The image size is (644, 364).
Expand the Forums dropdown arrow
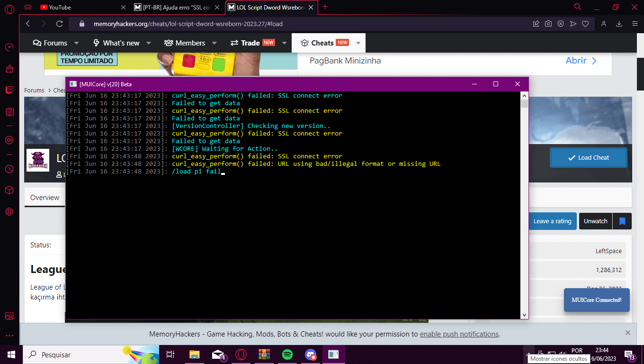tap(77, 43)
